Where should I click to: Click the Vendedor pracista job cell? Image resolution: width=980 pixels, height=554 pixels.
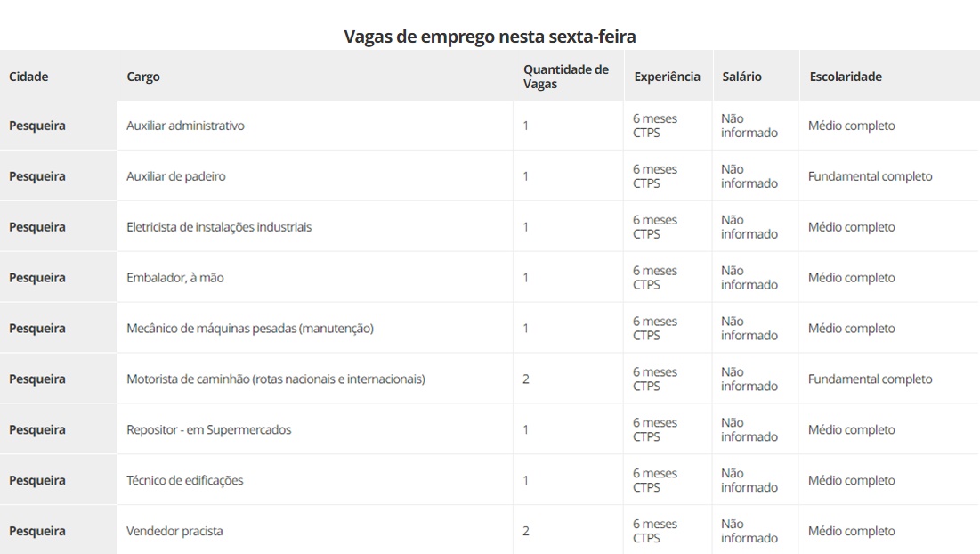pos(174,532)
